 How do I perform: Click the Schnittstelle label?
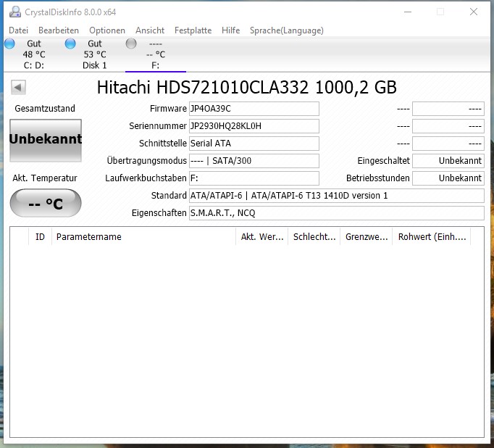163,144
